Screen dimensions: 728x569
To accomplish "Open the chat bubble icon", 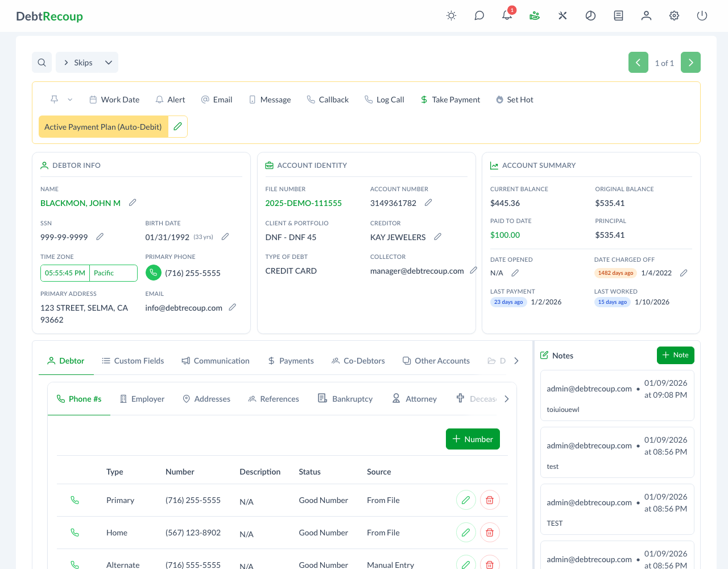I will pyautogui.click(x=479, y=16).
